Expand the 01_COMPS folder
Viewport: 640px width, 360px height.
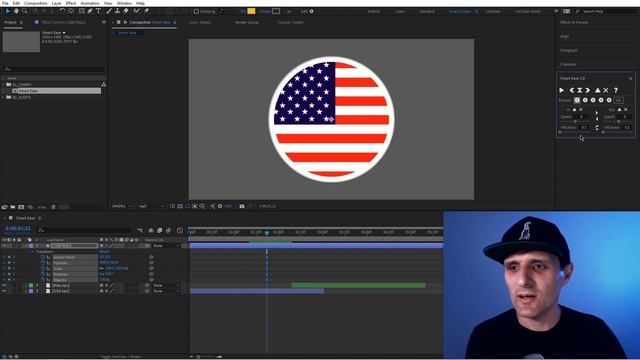click(3, 84)
